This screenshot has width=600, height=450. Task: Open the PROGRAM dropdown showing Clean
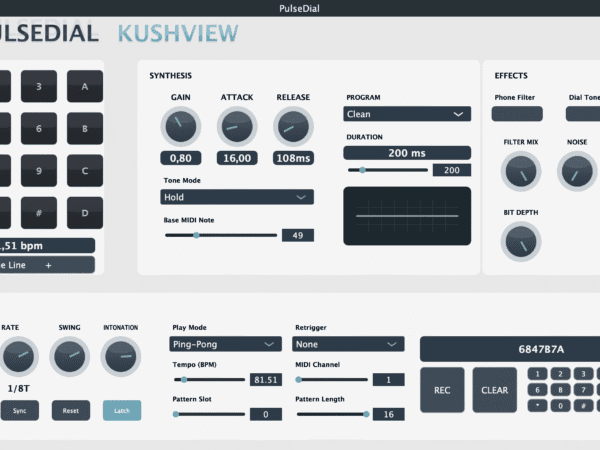[x=407, y=114]
